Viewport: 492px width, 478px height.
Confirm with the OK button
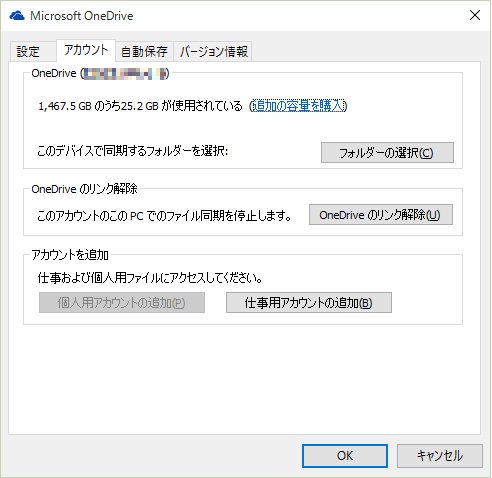pyautogui.click(x=345, y=456)
